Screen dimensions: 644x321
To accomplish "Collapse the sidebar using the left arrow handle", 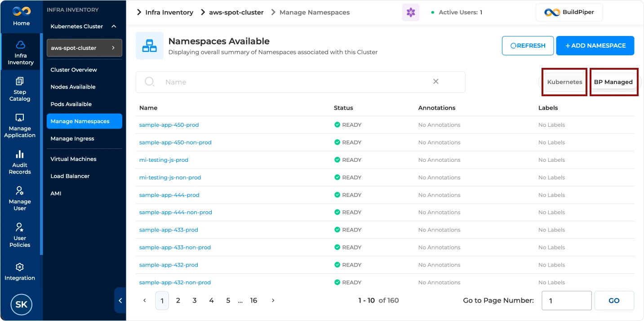I will point(120,300).
